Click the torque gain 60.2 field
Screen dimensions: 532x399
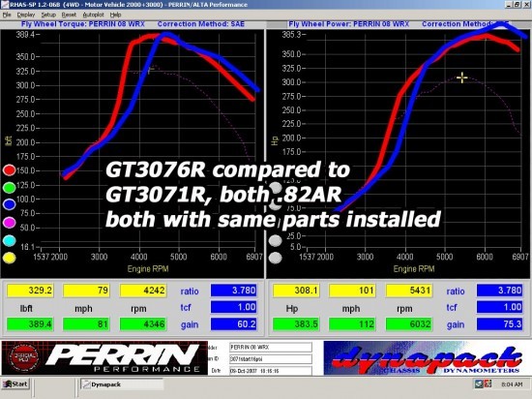[233, 324]
